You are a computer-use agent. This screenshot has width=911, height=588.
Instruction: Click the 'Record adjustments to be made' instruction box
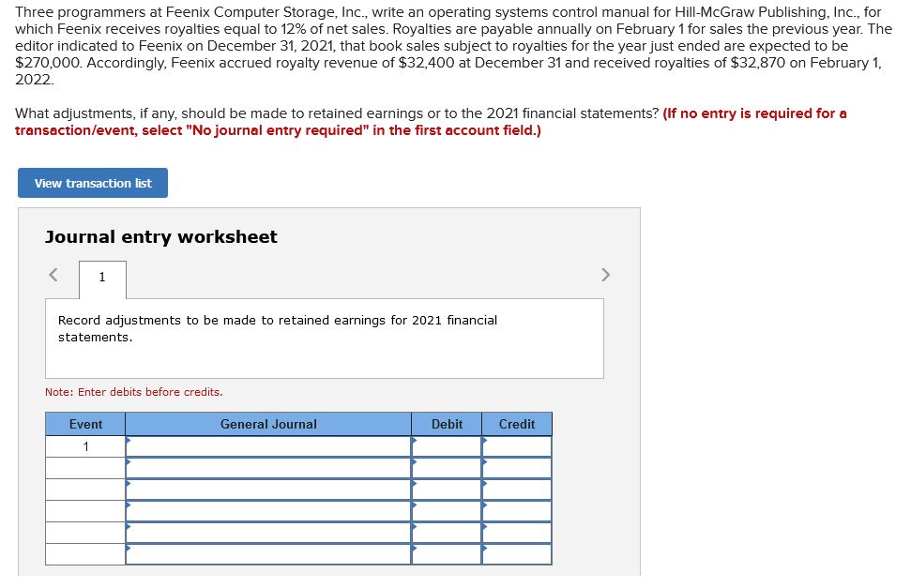[325, 339]
